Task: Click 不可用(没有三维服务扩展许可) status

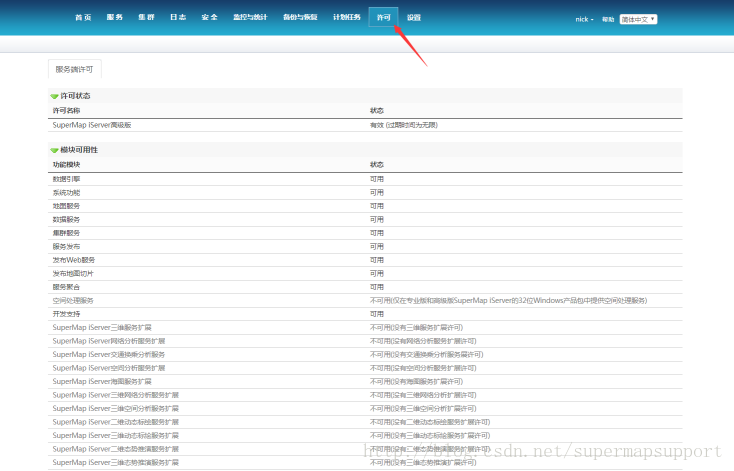Action: tap(416, 328)
